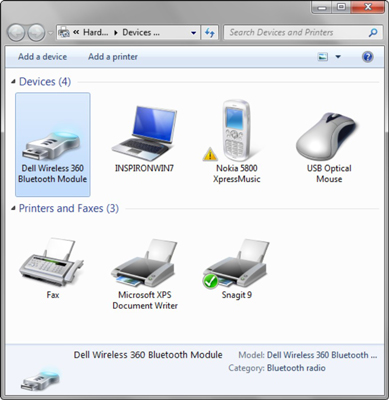Viewport: 389px width, 400px height.
Task: Click the Hard... breadcrumb in address bar
Action: [x=95, y=32]
